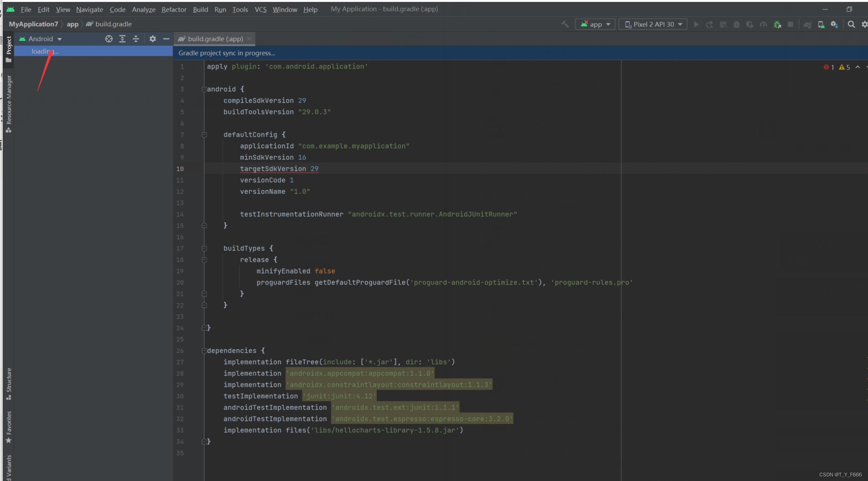868x481 pixels.
Task: Collapse the dependencies block fold marker
Action: click(x=204, y=351)
